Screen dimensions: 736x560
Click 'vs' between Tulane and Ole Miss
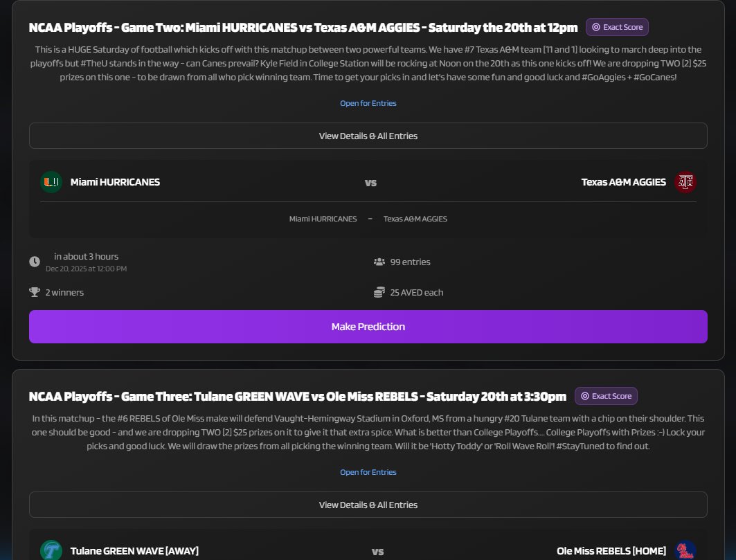click(x=378, y=552)
